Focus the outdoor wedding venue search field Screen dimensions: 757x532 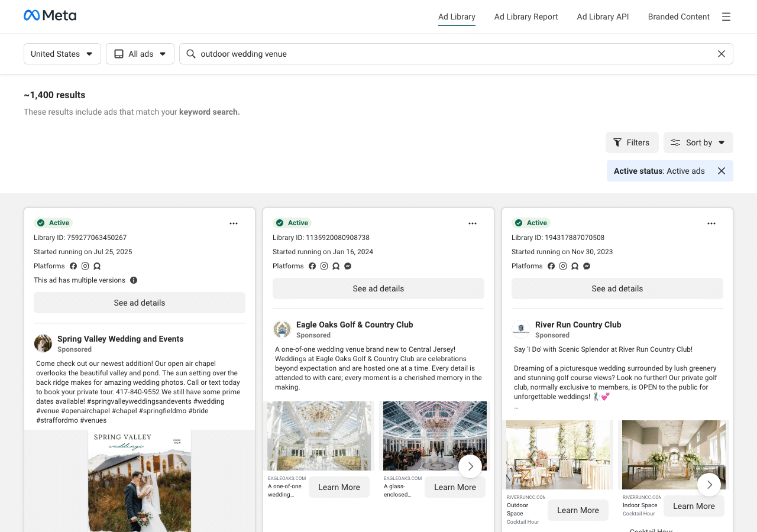pyautogui.click(x=456, y=54)
